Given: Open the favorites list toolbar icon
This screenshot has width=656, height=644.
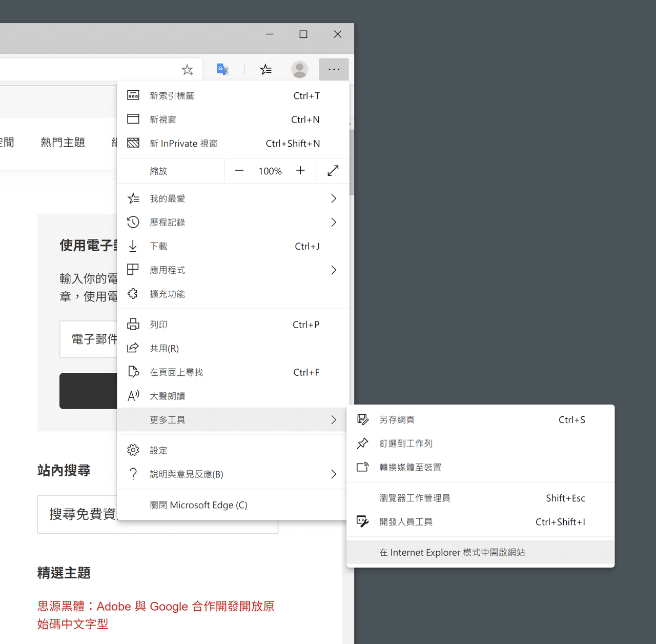Looking at the screenshot, I should (265, 69).
